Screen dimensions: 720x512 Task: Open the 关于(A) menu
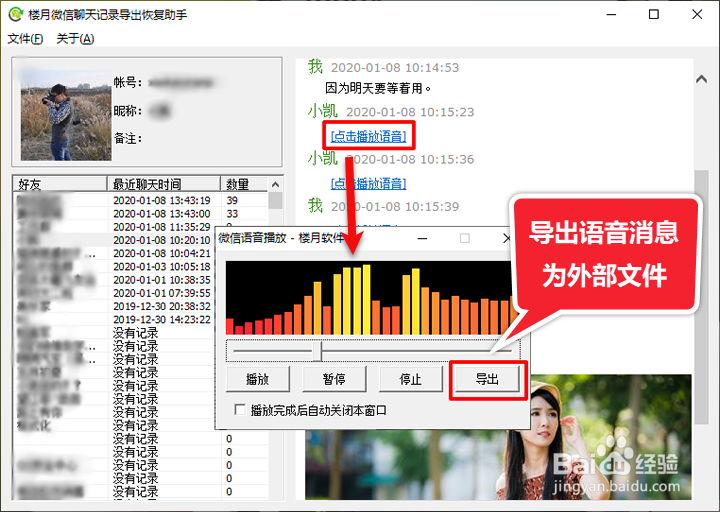click(x=75, y=39)
